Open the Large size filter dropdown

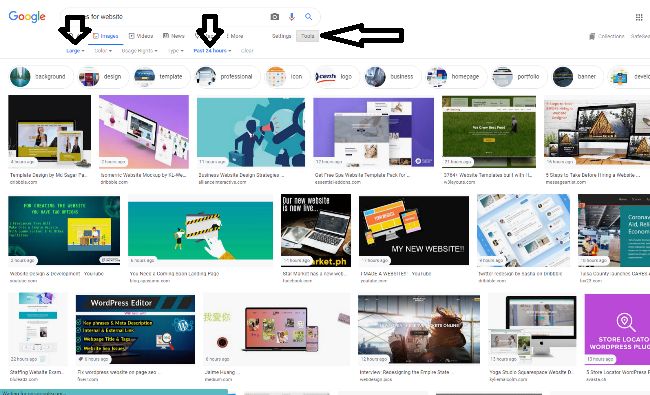(x=75, y=51)
